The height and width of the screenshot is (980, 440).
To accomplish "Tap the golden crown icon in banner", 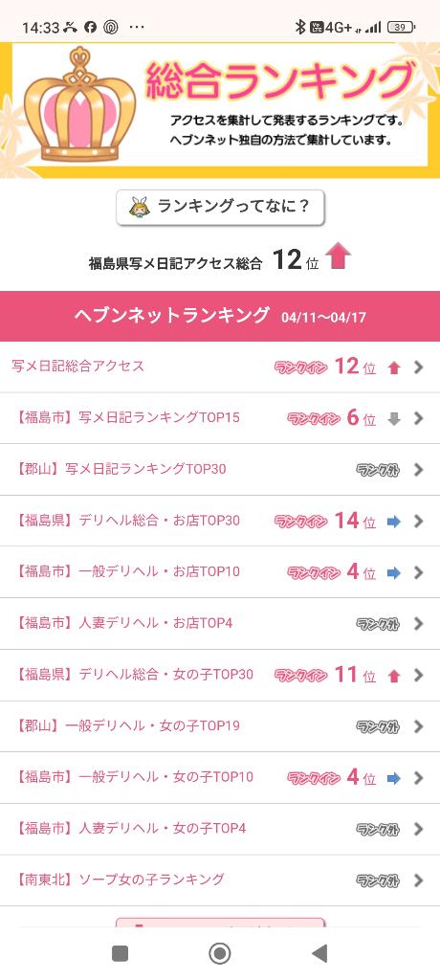I will tap(80, 103).
